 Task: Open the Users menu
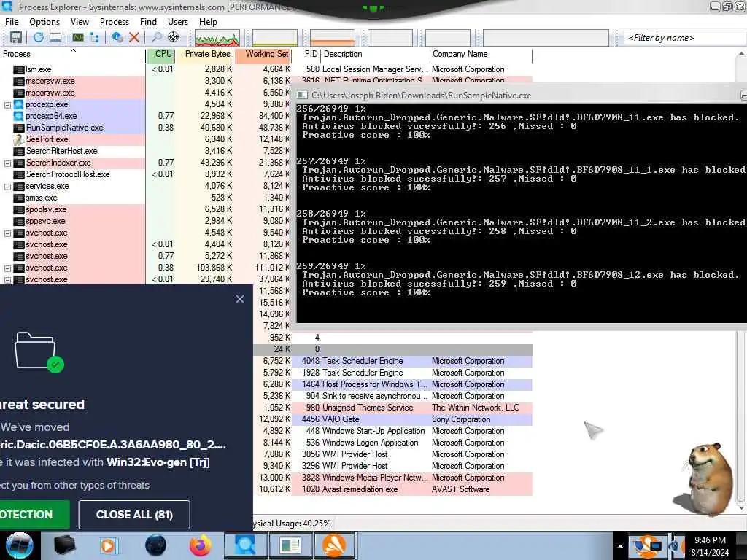[x=178, y=22]
